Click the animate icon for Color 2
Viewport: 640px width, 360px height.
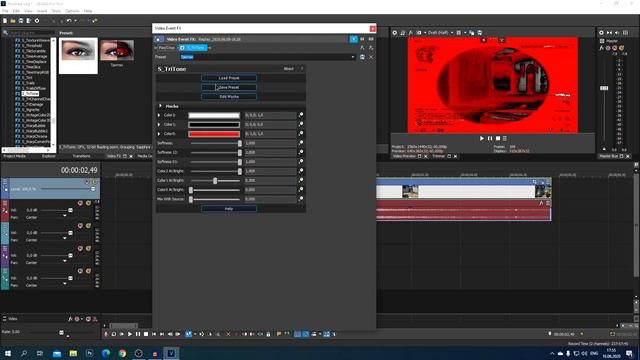click(301, 115)
